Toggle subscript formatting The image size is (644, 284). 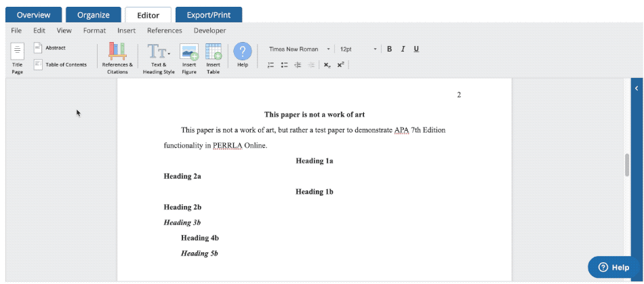pyautogui.click(x=327, y=65)
